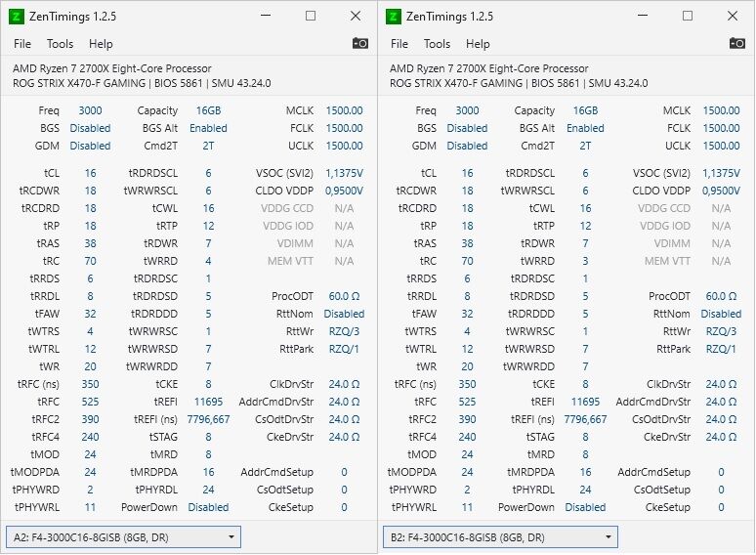Click ZenTimings green logo in right window title bar

[393, 17]
